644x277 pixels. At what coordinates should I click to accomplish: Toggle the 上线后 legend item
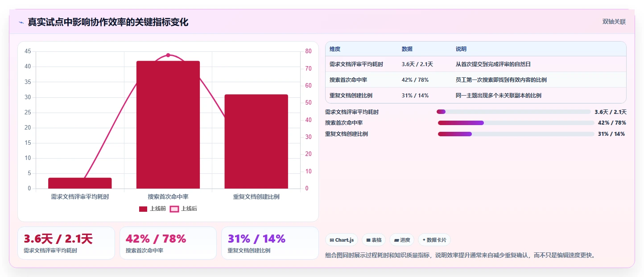(184, 209)
